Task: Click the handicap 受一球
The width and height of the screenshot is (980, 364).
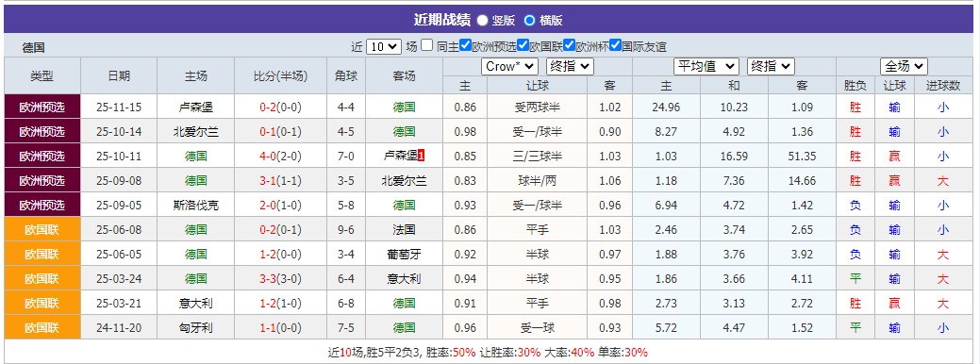Action: (x=537, y=327)
